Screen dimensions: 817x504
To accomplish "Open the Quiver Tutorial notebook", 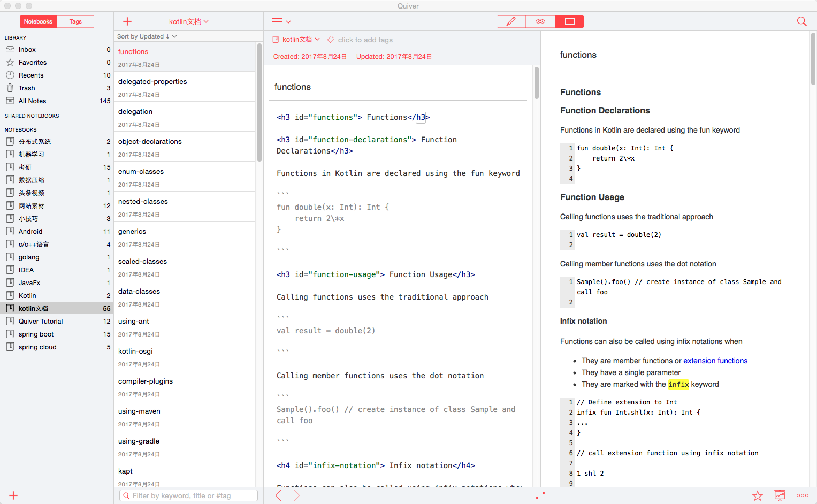I will click(57, 322).
